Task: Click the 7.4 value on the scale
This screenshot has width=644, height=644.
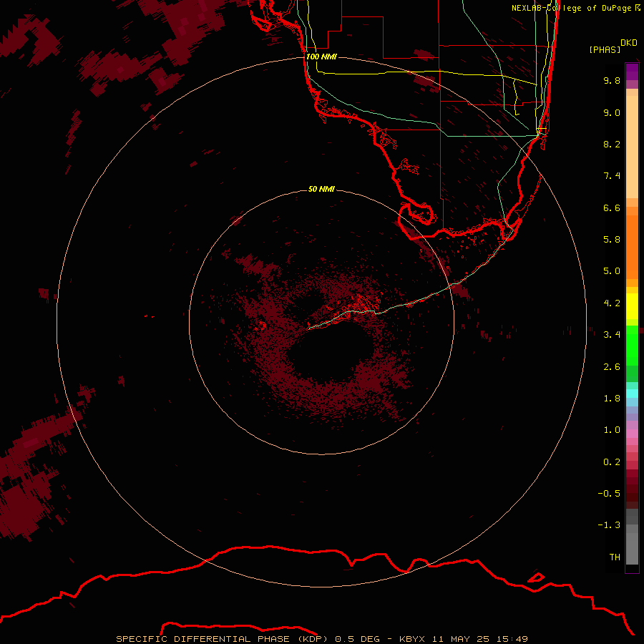Action: [x=612, y=176]
